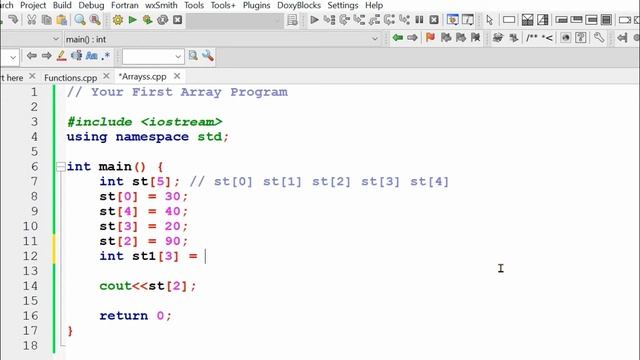This screenshot has height=360, width=640.
Task: Insert a DoxyBlocks *< line comment
Action: click(x=547, y=38)
